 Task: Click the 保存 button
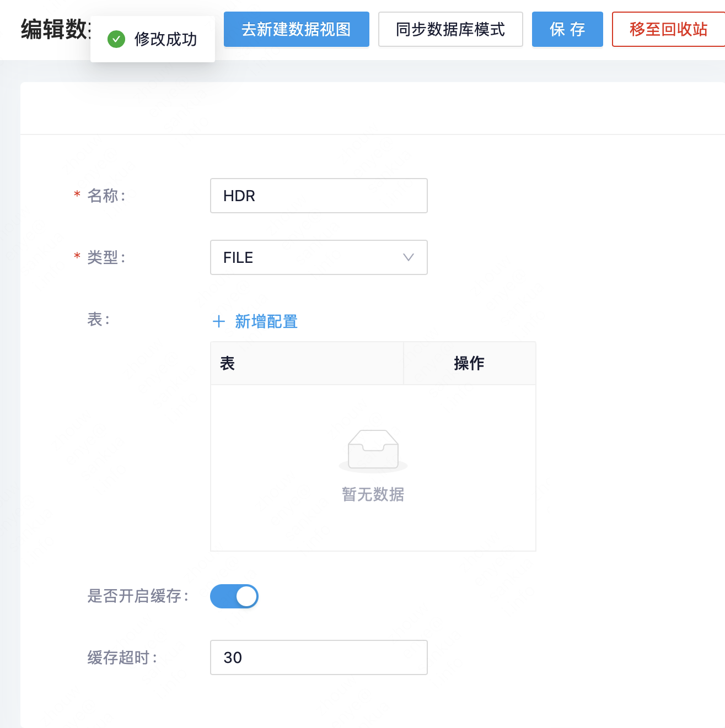(x=567, y=29)
